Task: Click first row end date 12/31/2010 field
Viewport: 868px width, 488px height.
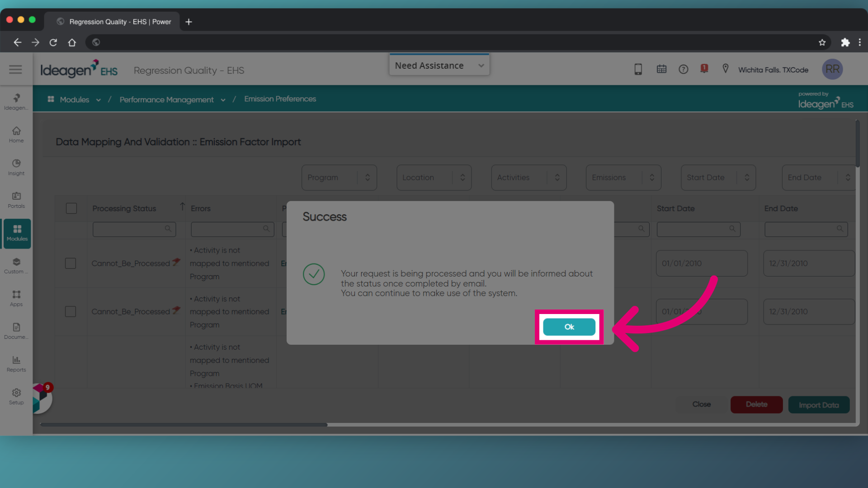Action: click(x=809, y=263)
